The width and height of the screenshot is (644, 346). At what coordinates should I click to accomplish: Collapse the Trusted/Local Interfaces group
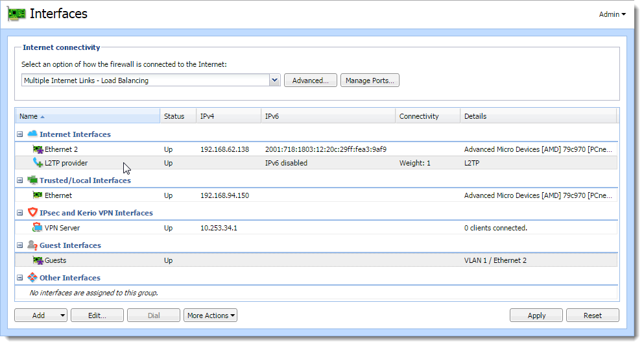(19, 180)
